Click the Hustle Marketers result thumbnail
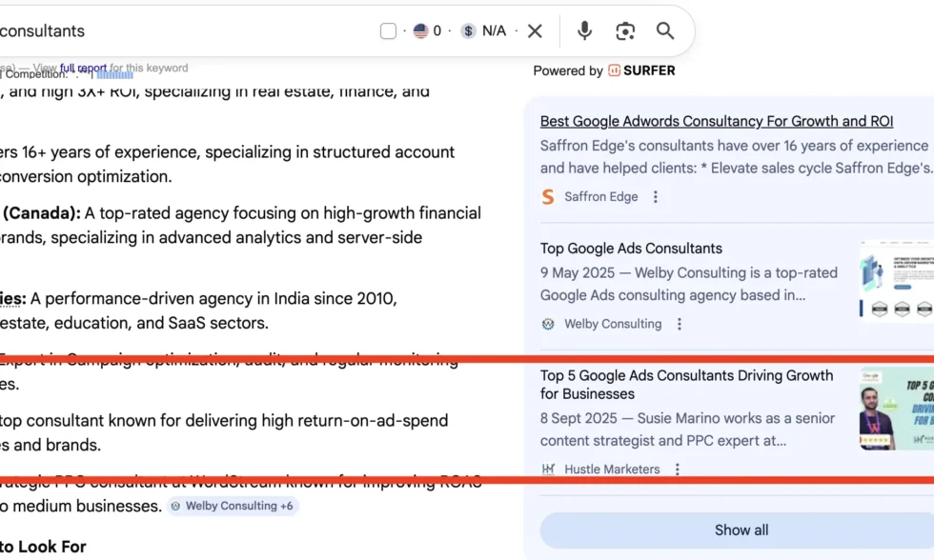 coord(896,410)
